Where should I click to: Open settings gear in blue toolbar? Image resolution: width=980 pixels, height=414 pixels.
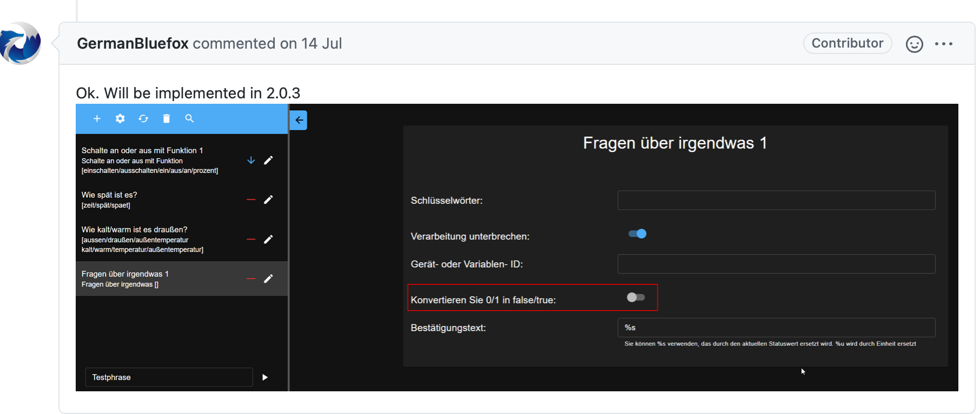120,118
